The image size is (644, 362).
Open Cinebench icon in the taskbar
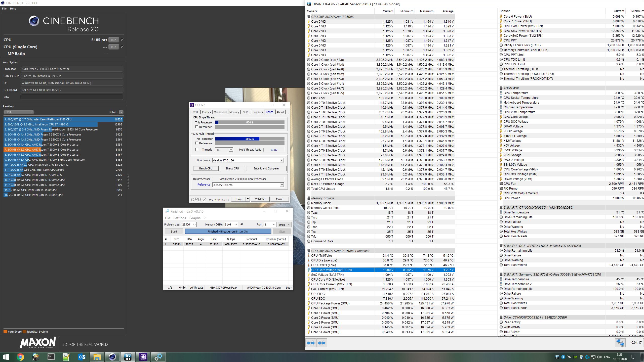[x=112, y=357]
